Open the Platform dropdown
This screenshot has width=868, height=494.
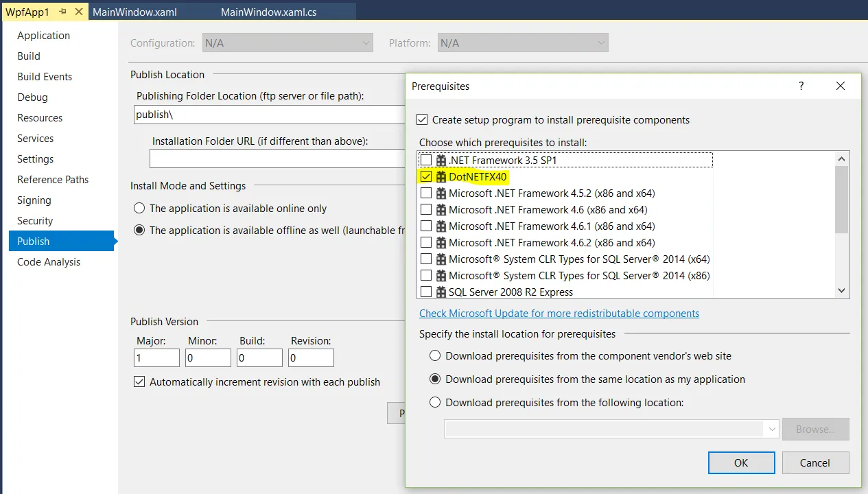(x=524, y=43)
